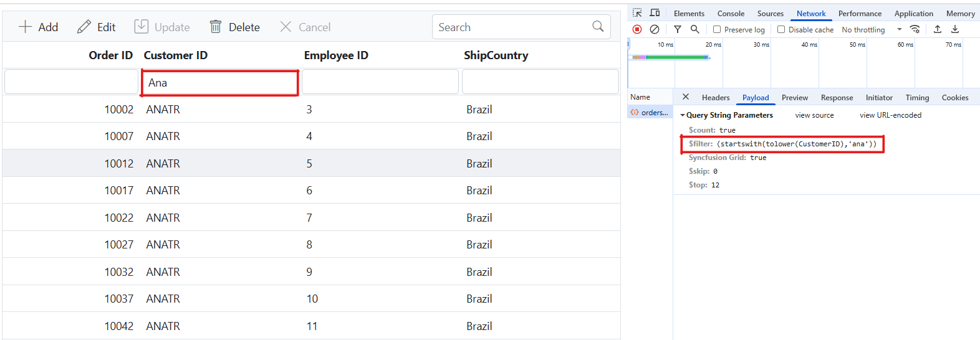Viewport: 980px width, 340px height.
Task: Click the view source link
Action: pos(814,115)
